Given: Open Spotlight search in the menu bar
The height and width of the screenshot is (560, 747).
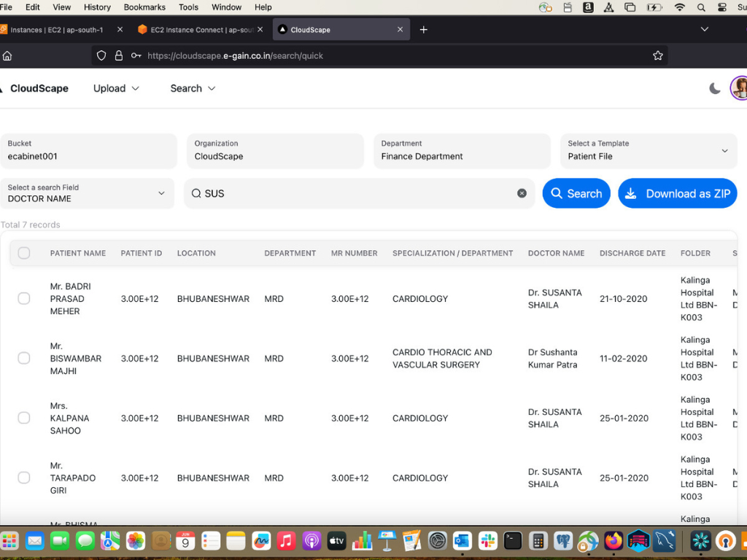Looking at the screenshot, I should tap(701, 7).
